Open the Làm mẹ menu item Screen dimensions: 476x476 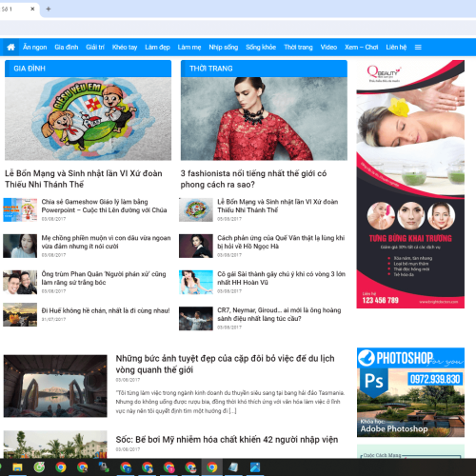click(189, 48)
